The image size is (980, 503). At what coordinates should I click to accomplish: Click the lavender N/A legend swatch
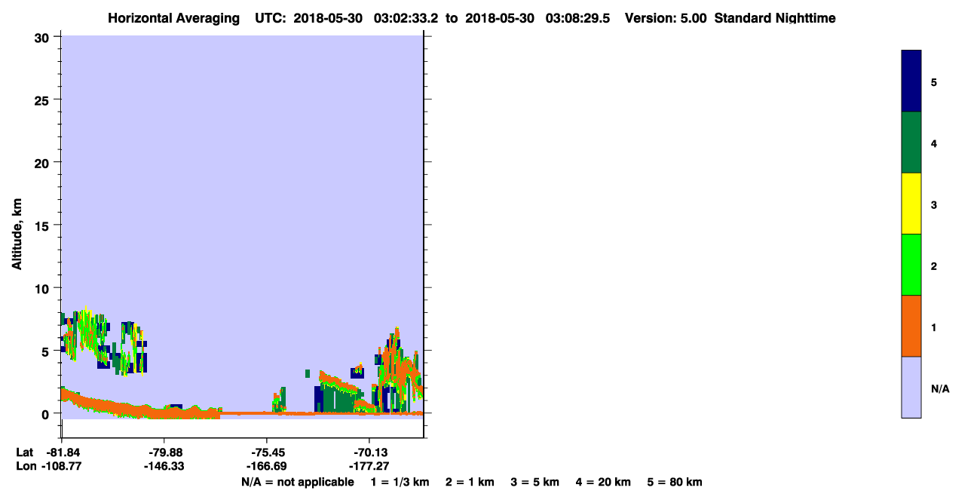click(911, 387)
